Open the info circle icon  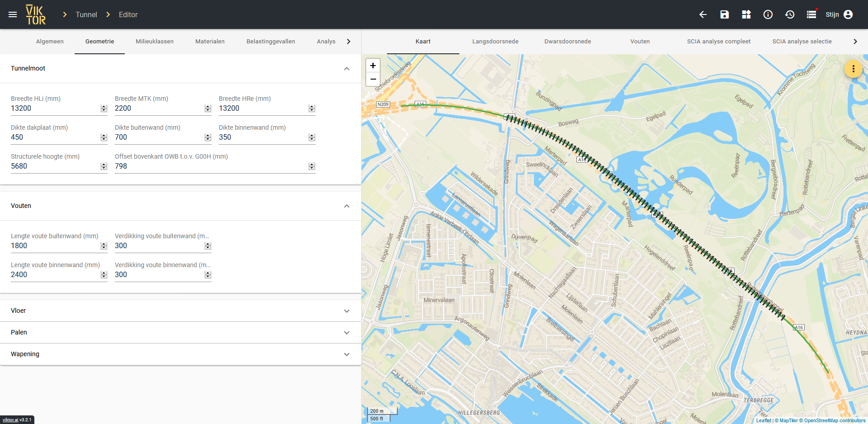(768, 14)
